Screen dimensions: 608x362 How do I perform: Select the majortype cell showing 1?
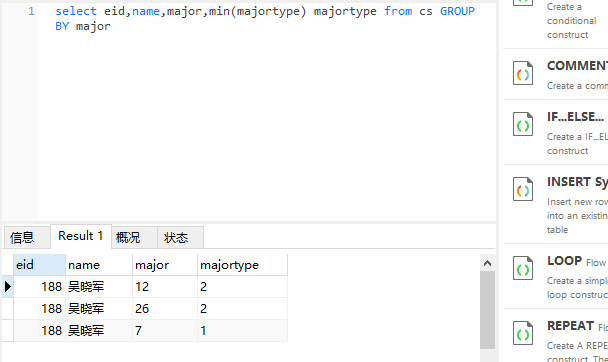[x=242, y=331]
